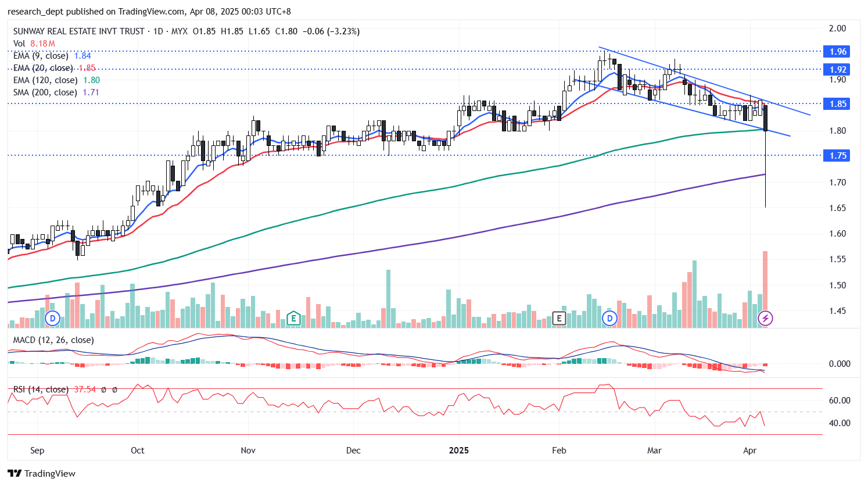This screenshot has width=868, height=486.
Task: Click the 1.92 price level label
Action: 837,69
